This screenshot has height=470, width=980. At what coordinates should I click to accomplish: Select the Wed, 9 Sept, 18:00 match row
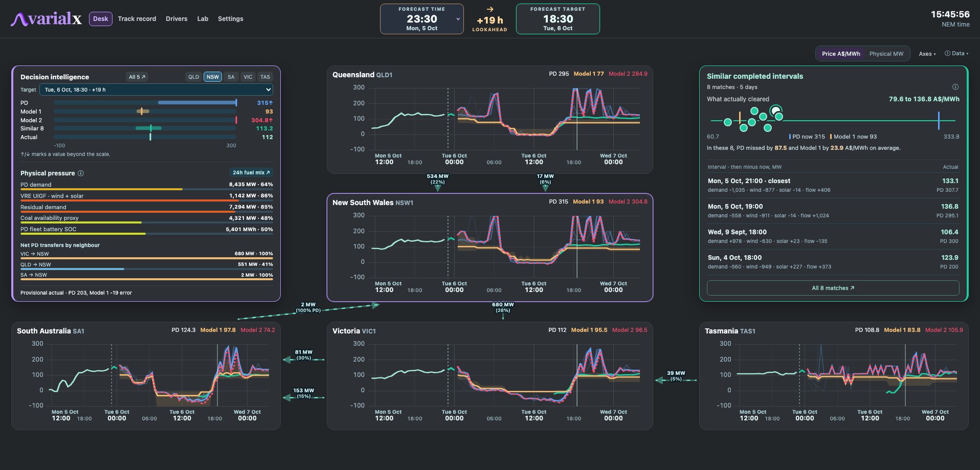833,236
